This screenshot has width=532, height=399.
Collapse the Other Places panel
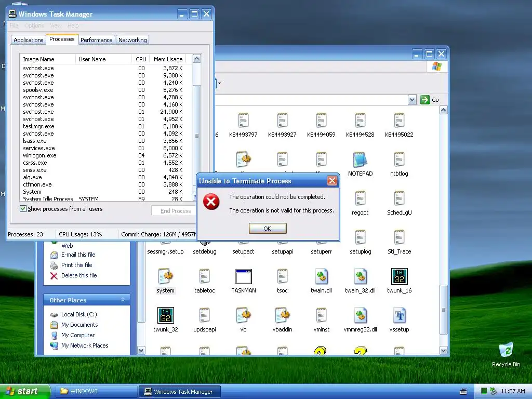(x=123, y=300)
